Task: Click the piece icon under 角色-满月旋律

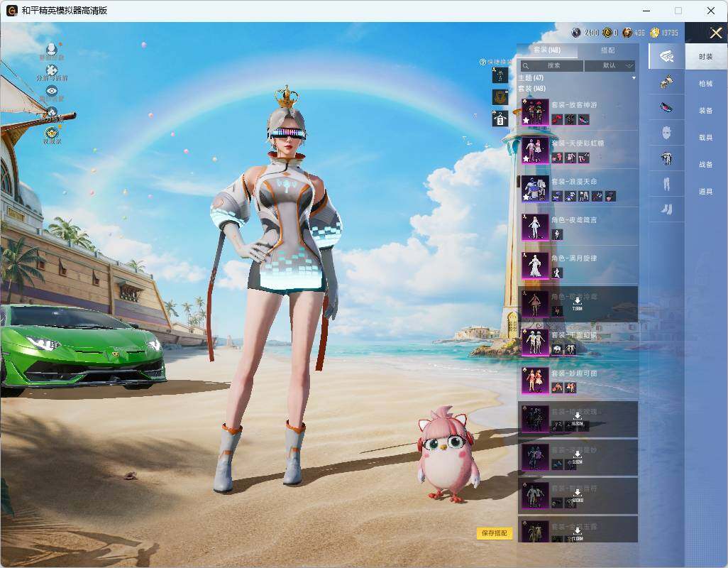Action: click(x=557, y=273)
